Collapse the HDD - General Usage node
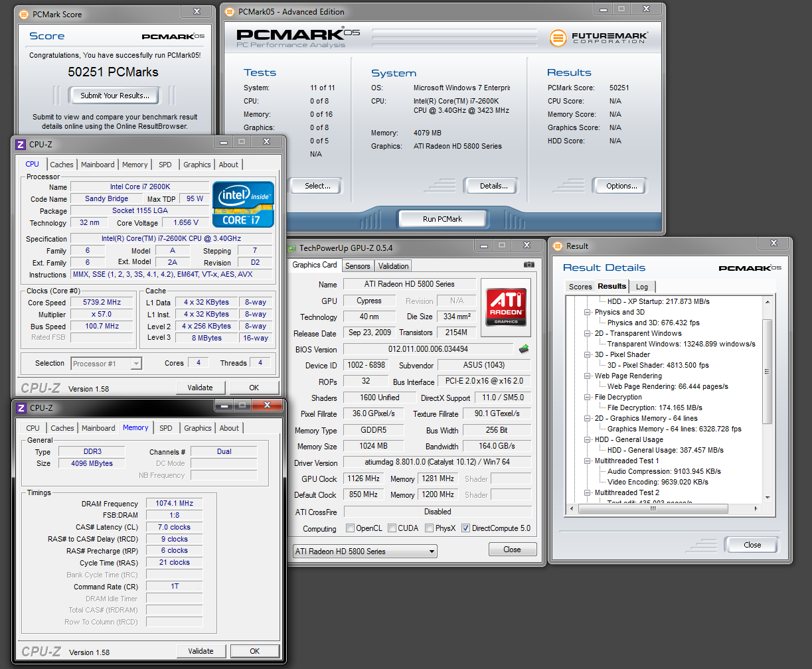 pos(588,439)
